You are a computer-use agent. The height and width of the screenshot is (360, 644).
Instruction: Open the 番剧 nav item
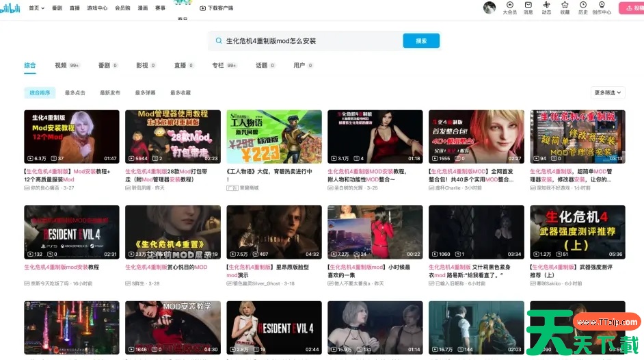tap(57, 8)
